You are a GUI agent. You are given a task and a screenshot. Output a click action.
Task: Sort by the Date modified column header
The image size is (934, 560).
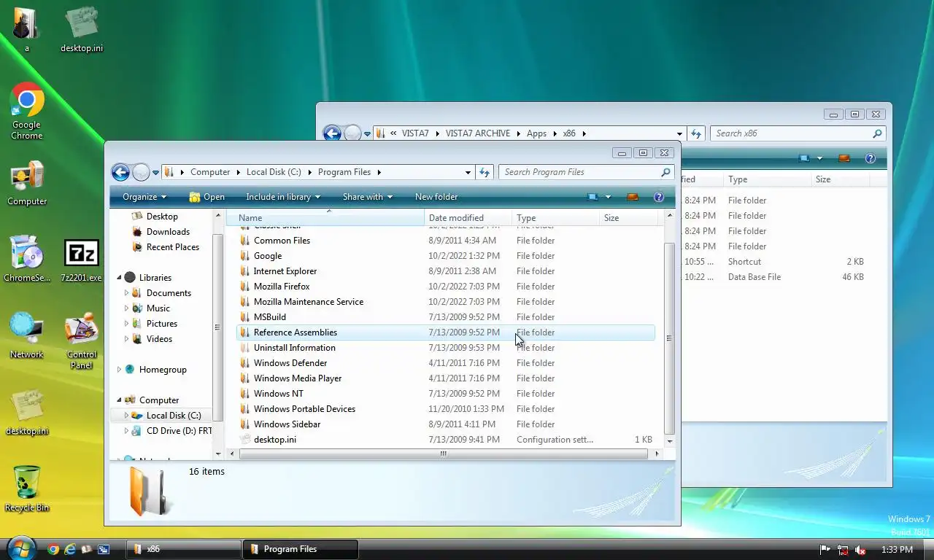pos(468,217)
